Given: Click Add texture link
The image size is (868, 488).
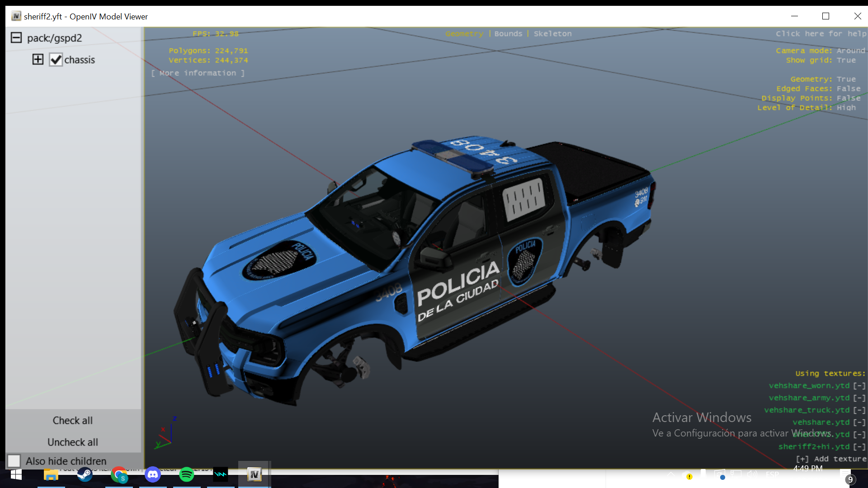Looking at the screenshot, I should pyautogui.click(x=831, y=459).
